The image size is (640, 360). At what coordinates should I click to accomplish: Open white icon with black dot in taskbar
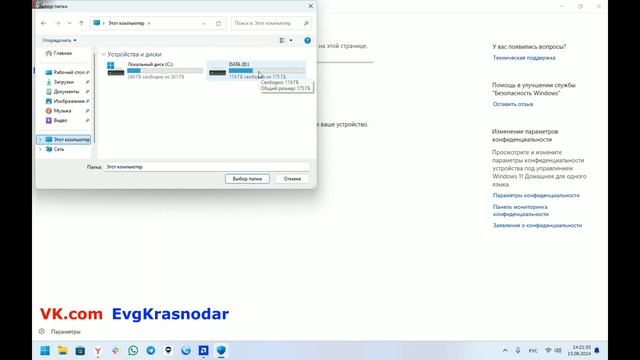pyautogui.click(x=168, y=351)
